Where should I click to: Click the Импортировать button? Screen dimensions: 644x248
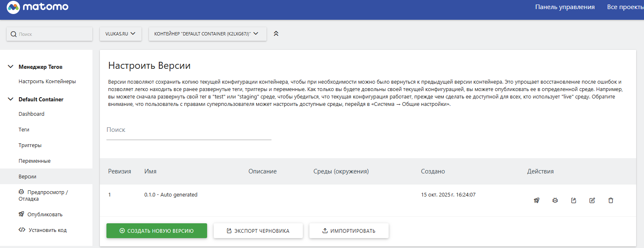(349, 231)
